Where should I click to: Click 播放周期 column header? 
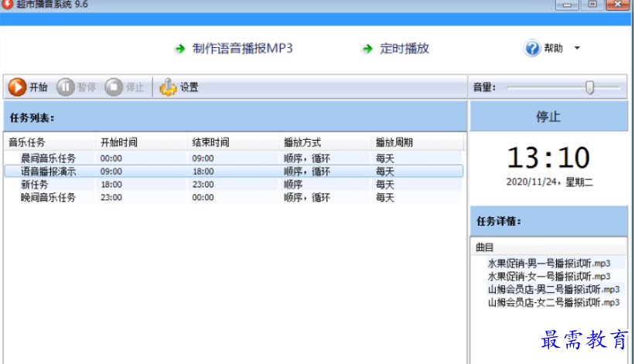coord(417,142)
